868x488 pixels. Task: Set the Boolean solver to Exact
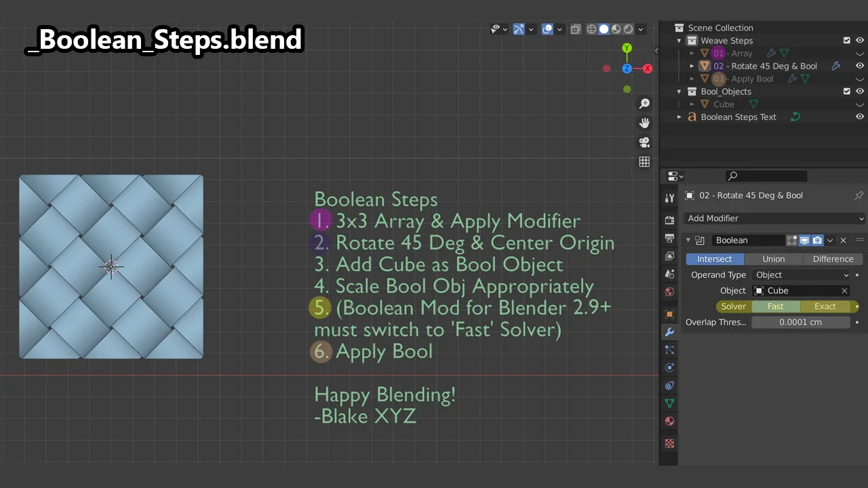(825, 306)
